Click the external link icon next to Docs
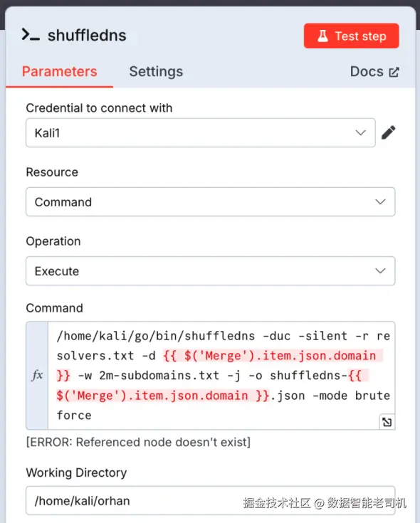The image size is (420, 523). coord(394,72)
